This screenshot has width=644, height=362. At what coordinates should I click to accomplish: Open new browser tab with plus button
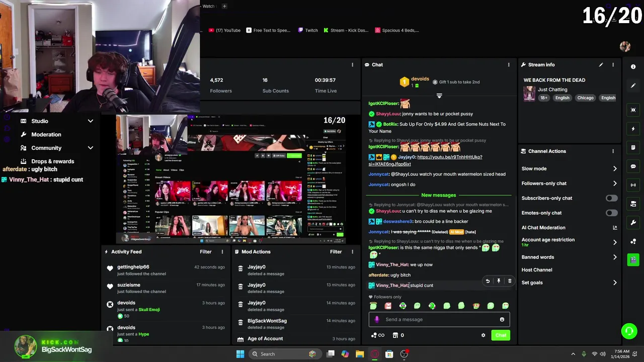click(224, 6)
